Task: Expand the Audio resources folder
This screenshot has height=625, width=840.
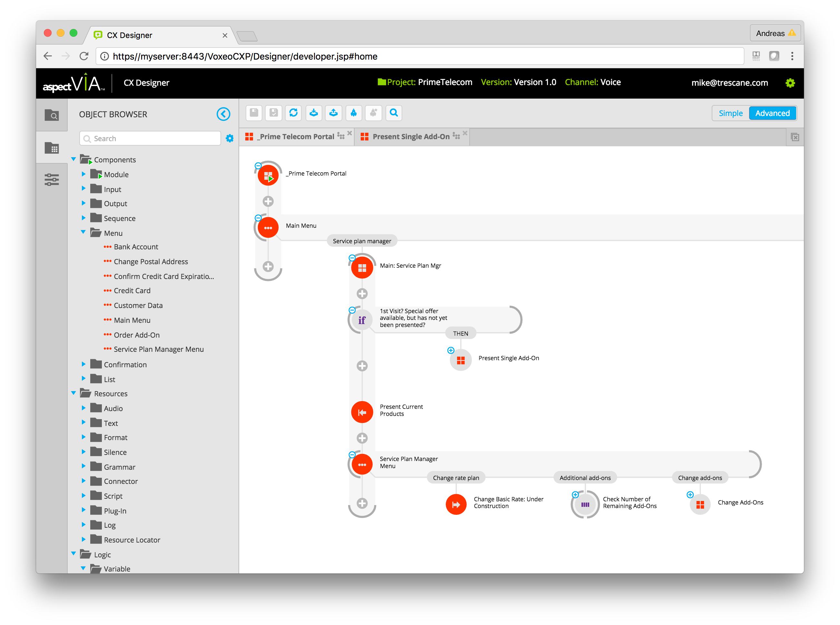Action: (84, 408)
